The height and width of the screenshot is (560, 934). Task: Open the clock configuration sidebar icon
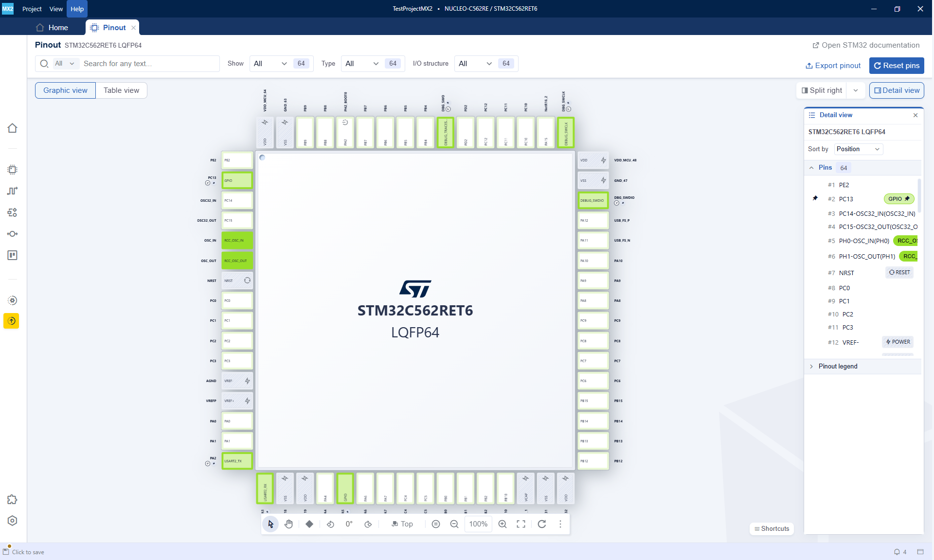(x=12, y=191)
